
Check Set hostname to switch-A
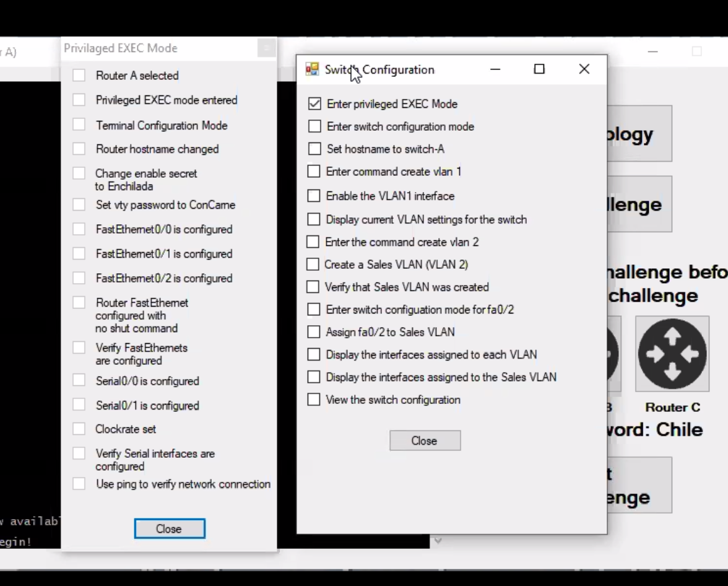click(x=314, y=149)
